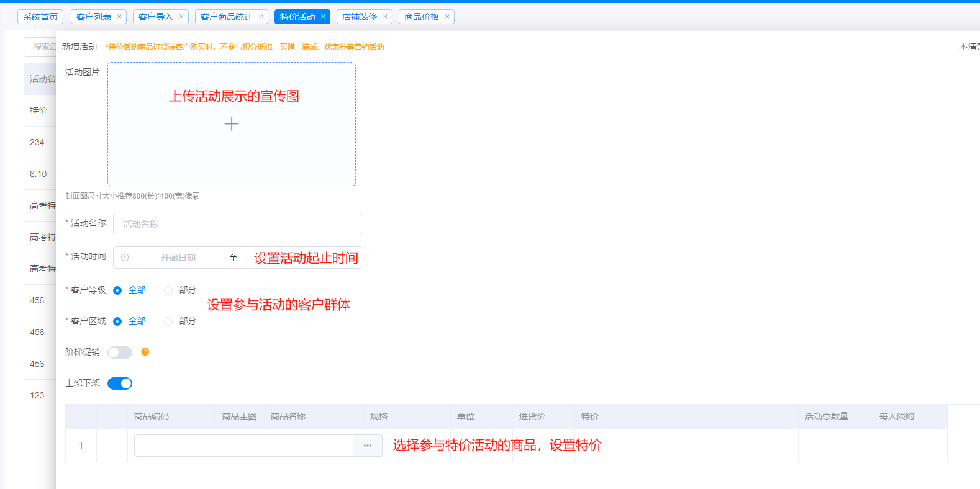980x489 pixels.
Task: Close the 客户列表 tab
Action: click(x=119, y=17)
